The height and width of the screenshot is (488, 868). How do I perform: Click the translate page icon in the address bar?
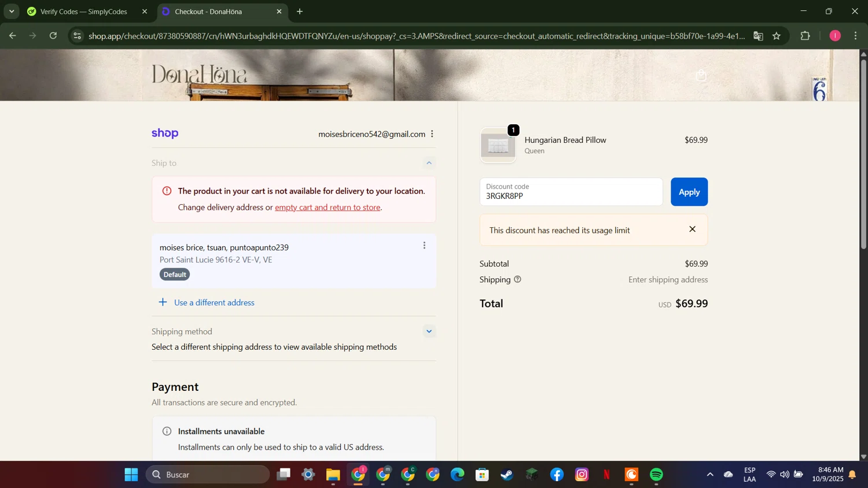tap(758, 36)
